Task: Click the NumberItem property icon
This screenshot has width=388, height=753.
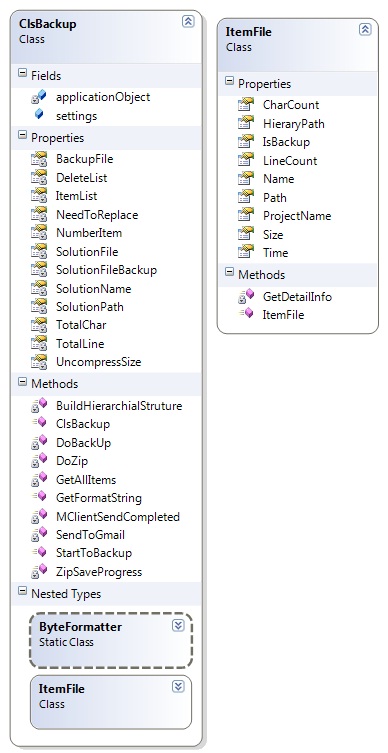Action: (39, 233)
